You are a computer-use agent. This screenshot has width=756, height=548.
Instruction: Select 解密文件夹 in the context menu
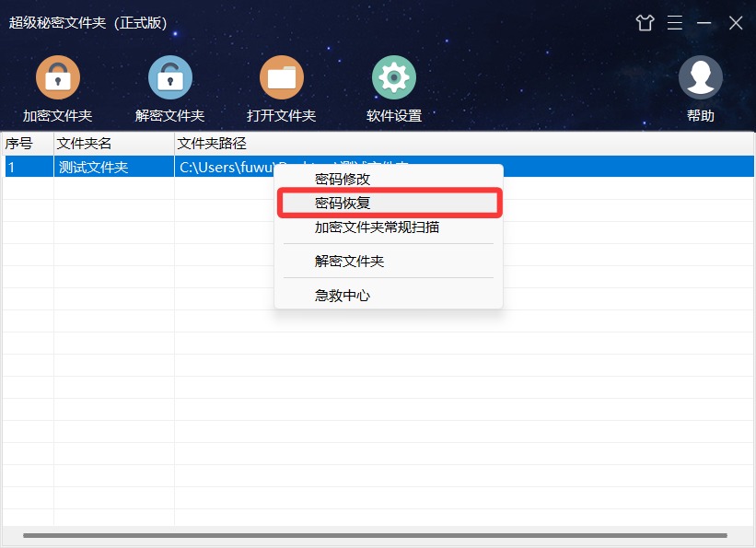pyautogui.click(x=389, y=261)
